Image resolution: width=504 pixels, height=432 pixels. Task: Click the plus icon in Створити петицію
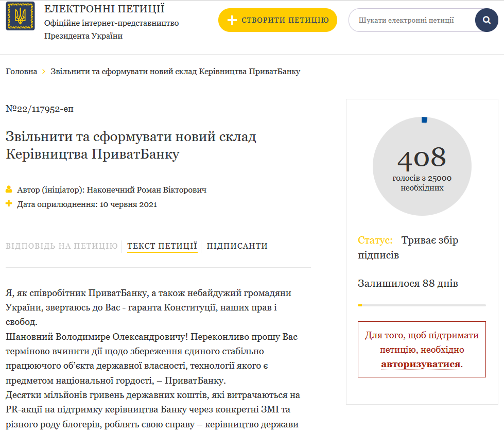click(x=232, y=20)
